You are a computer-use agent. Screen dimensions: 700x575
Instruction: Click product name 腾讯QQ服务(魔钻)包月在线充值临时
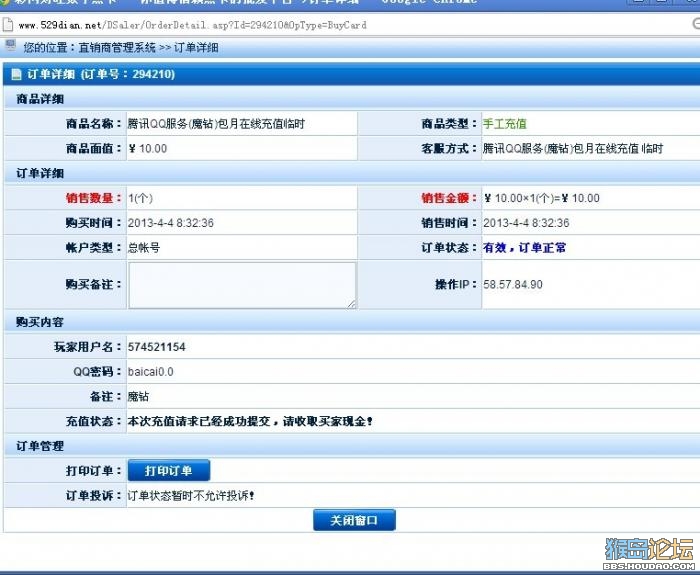coord(216,124)
